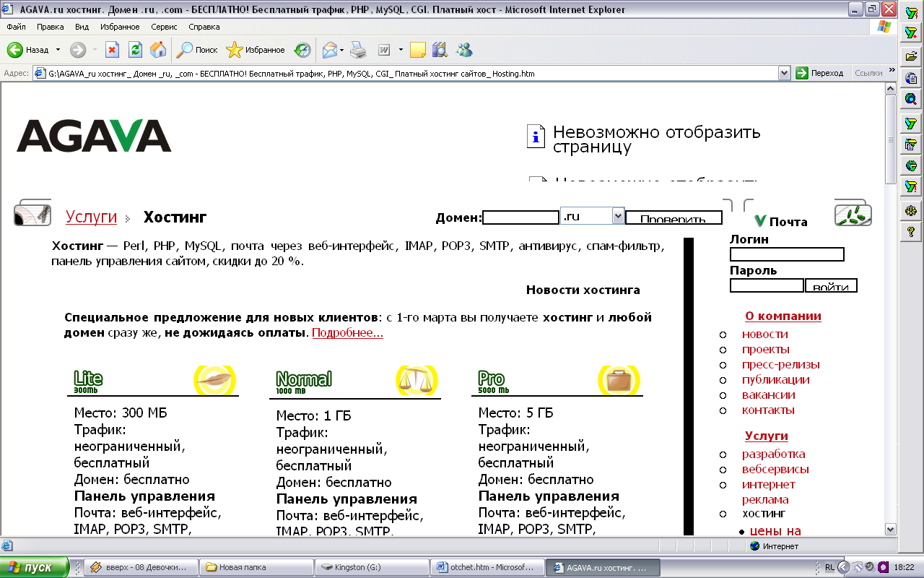Open the Файл menu
Screen dimensions: 924x578
coord(16,27)
